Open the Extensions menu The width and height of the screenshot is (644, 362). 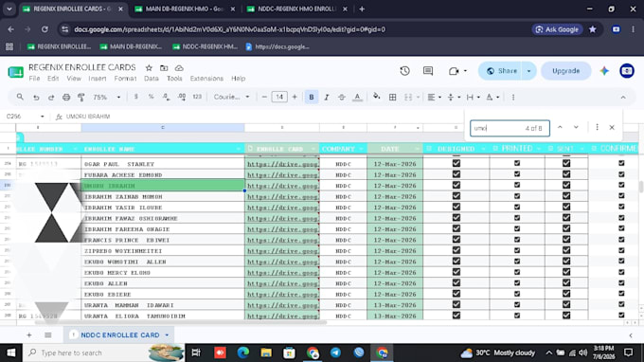pyautogui.click(x=206, y=79)
